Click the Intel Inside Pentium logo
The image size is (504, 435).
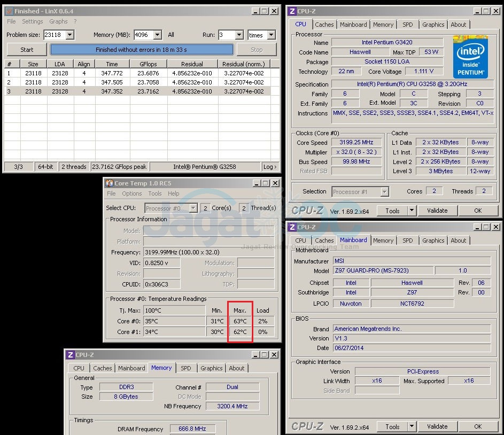(470, 57)
